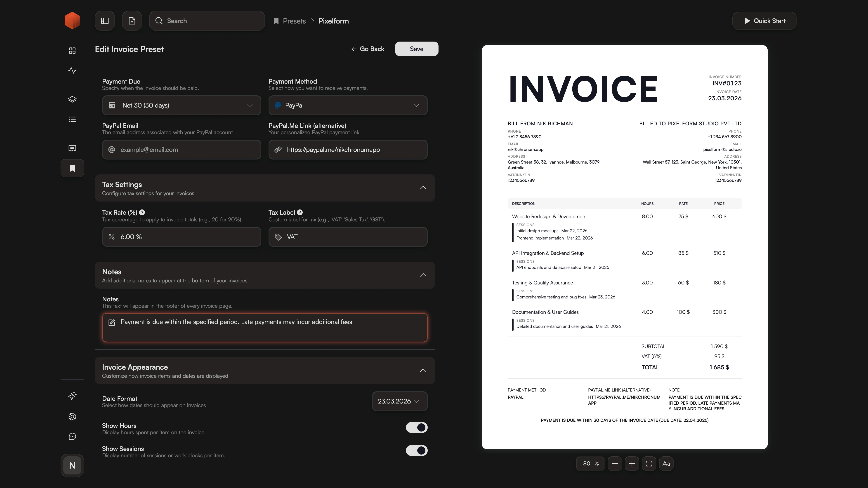Open the AI sparkle icon in sidebar
The width and height of the screenshot is (868, 488).
coord(72,396)
